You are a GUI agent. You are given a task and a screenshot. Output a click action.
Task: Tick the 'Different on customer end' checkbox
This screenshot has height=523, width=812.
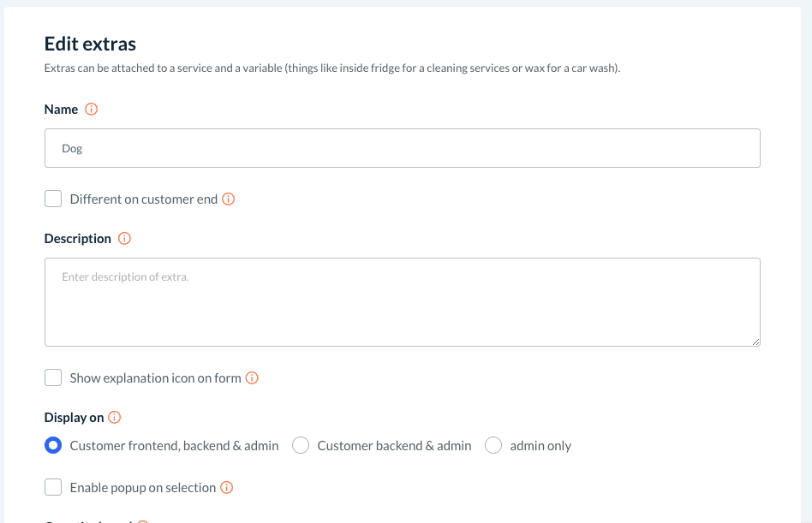pos(53,199)
